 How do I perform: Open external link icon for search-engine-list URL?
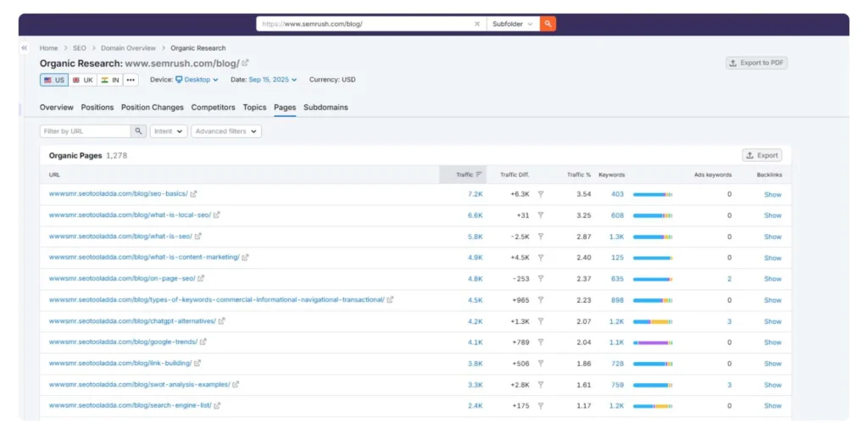[217, 405]
